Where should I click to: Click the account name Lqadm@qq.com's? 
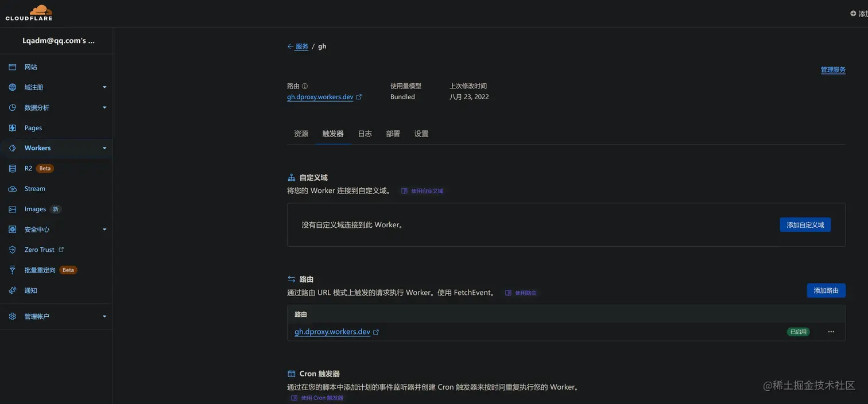pyautogui.click(x=59, y=41)
